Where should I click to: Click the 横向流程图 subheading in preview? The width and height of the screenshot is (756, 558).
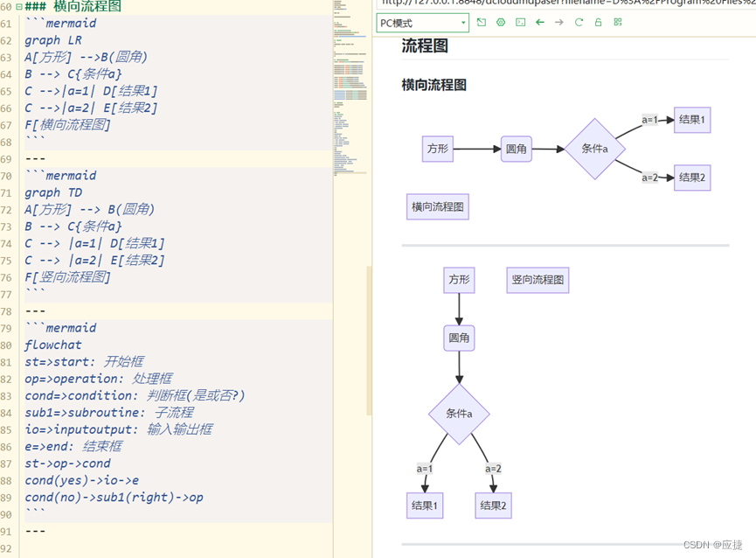tap(433, 86)
